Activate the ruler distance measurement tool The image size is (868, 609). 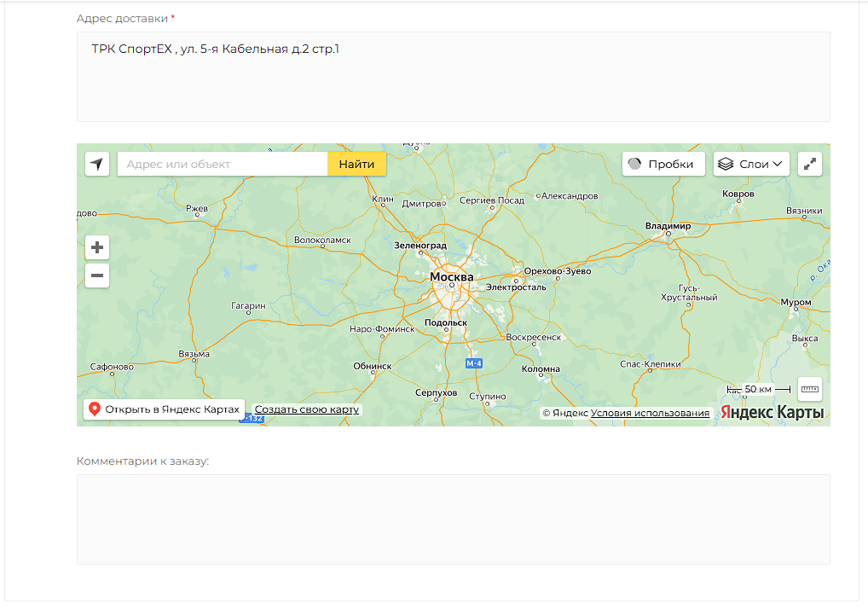click(x=809, y=389)
